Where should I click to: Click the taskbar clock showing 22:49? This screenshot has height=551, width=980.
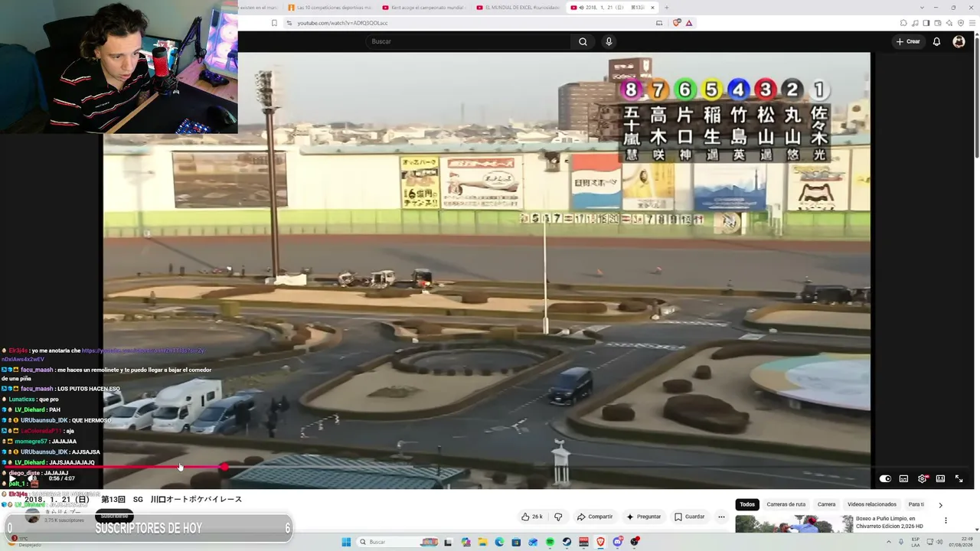click(962, 542)
